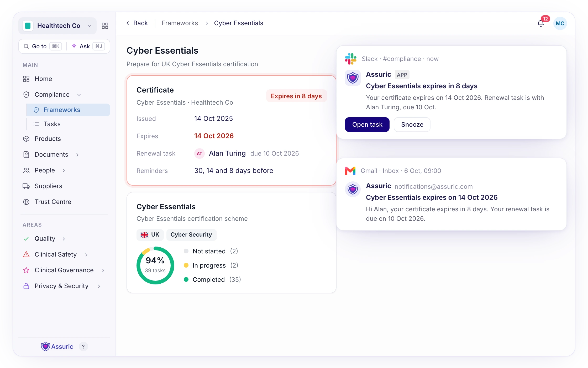Click the Tasks list icon

36,124
